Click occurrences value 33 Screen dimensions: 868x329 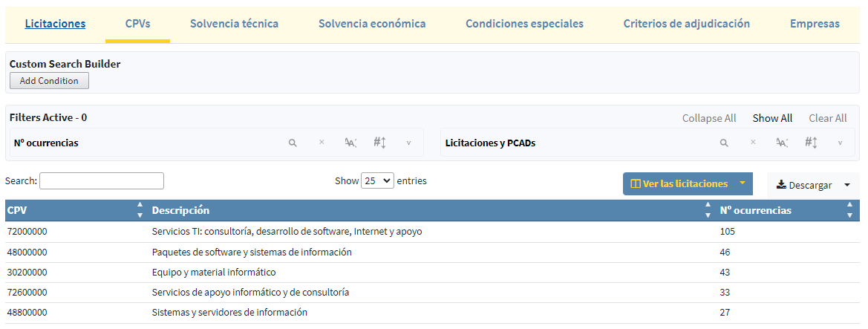pos(725,292)
